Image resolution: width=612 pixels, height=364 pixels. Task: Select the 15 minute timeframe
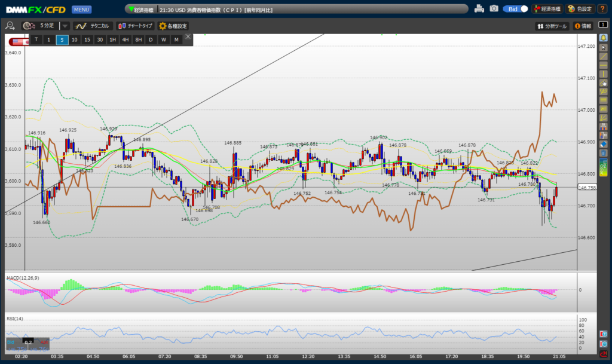click(87, 39)
